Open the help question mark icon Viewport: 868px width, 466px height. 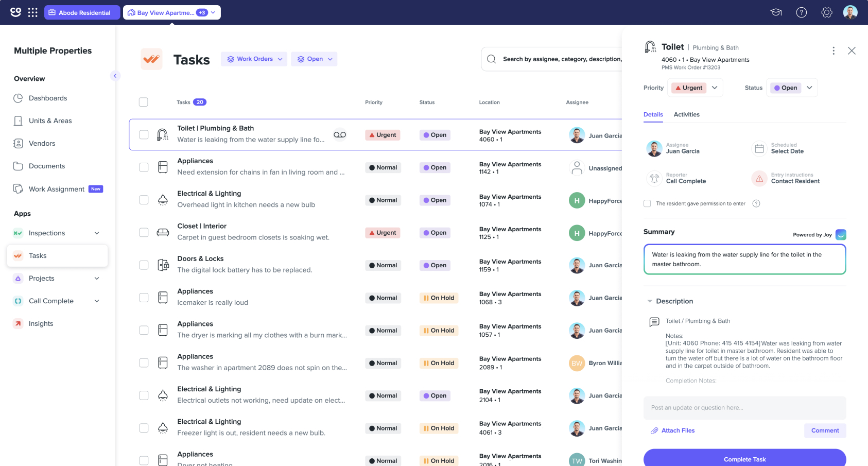[x=801, y=12]
